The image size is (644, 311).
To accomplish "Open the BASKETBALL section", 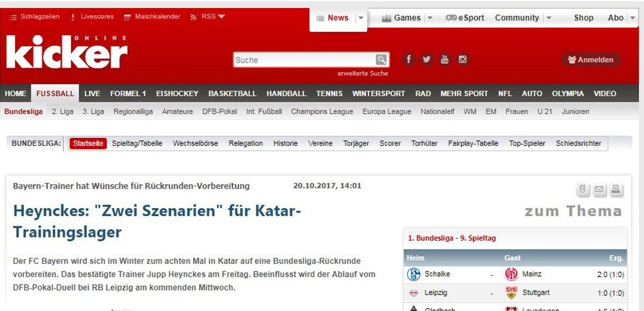I will (x=232, y=93).
